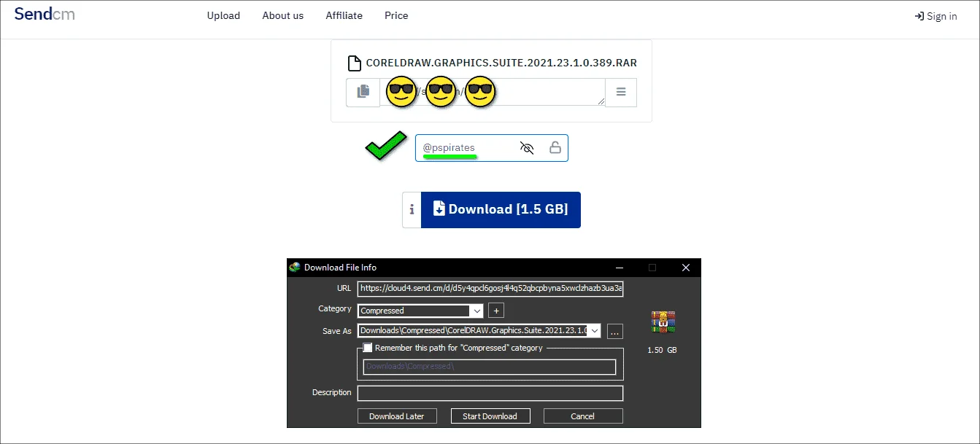Click the info button beside Download
Viewport: 980px width, 444px height.
[x=412, y=210]
